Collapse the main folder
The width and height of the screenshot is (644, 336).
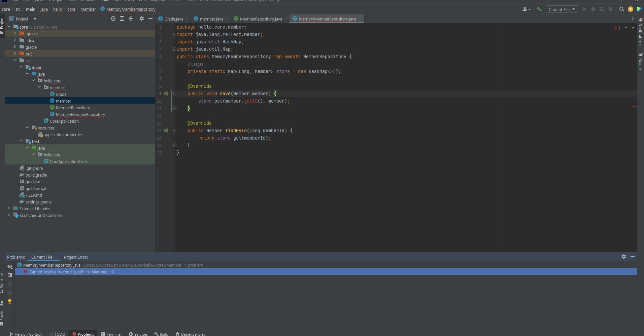[21, 67]
